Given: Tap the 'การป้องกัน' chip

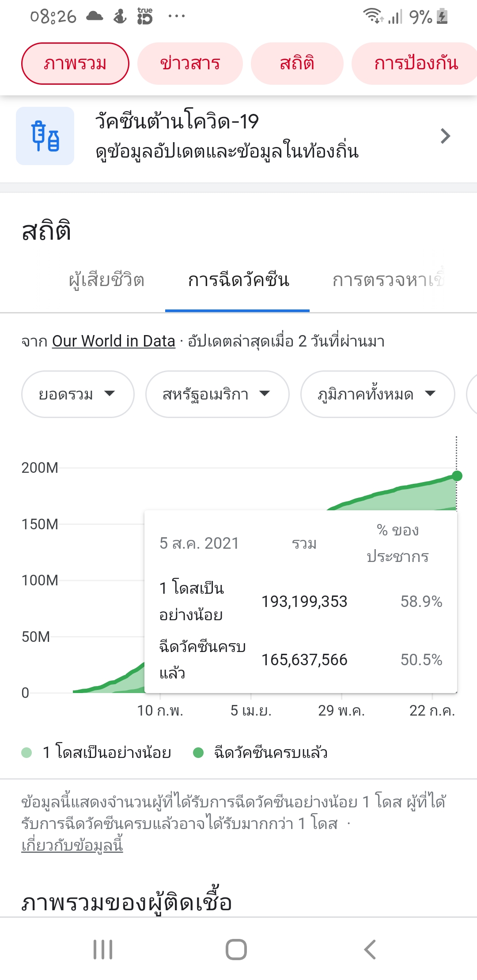Looking at the screenshot, I should coord(415,64).
